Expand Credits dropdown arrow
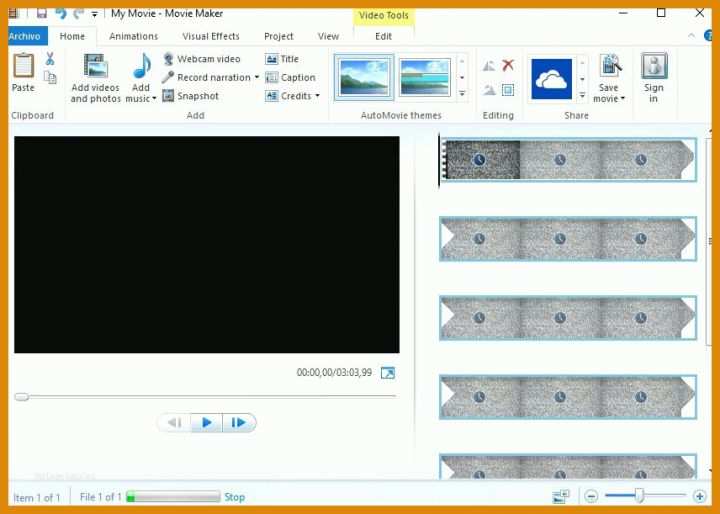 [x=317, y=96]
